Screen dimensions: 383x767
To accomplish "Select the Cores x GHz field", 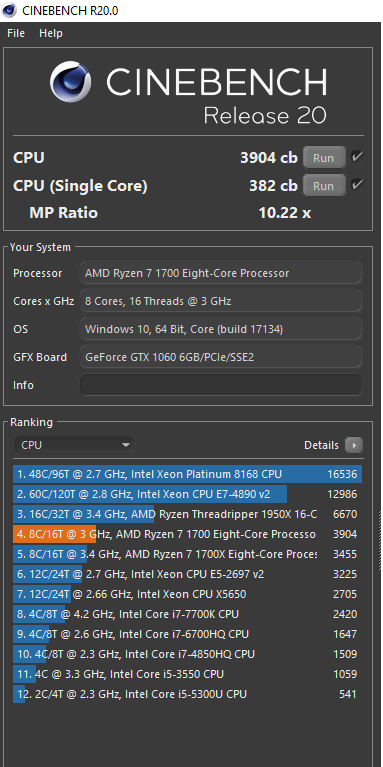I will [221, 301].
